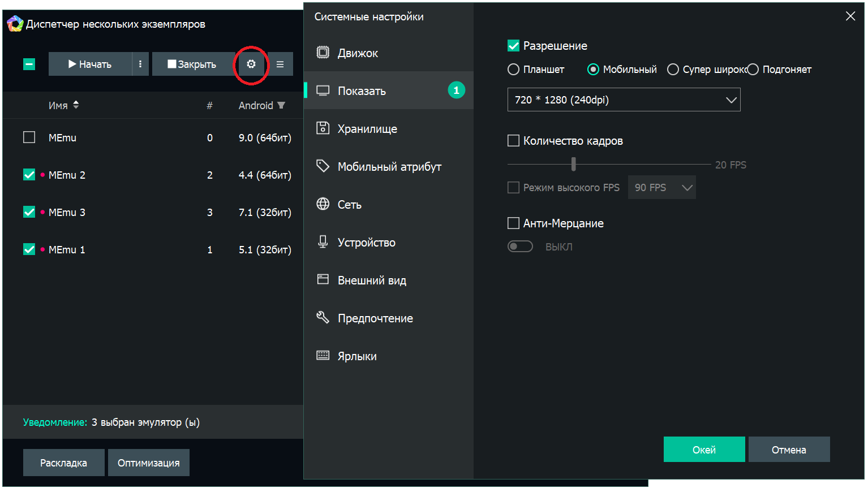Click the 4.4 (64бит) Android version
Screen dimensions: 868x488
pyautogui.click(x=265, y=175)
